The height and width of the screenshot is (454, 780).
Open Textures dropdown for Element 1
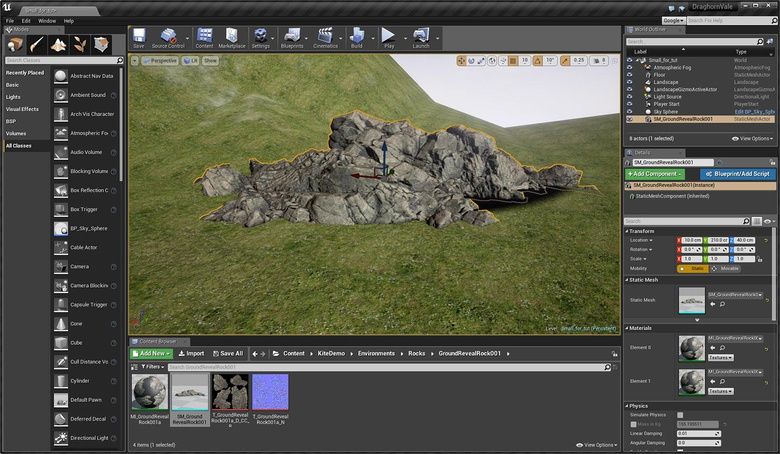pyautogui.click(x=721, y=391)
